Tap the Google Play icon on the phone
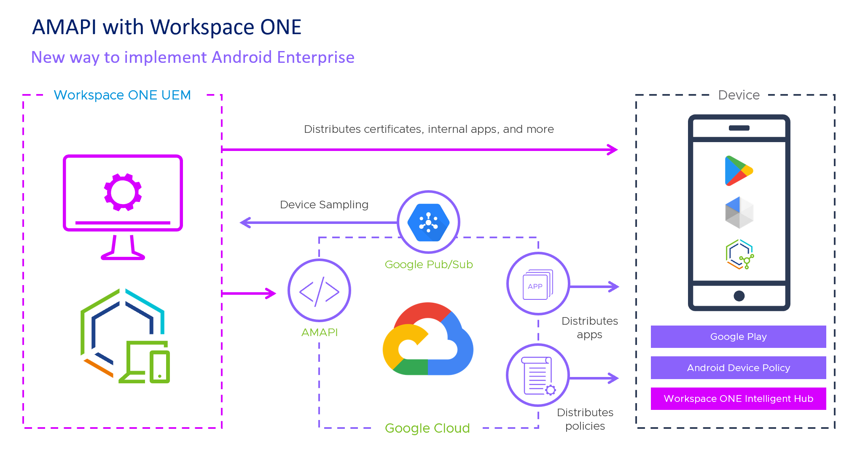868x455 pixels. point(739,171)
